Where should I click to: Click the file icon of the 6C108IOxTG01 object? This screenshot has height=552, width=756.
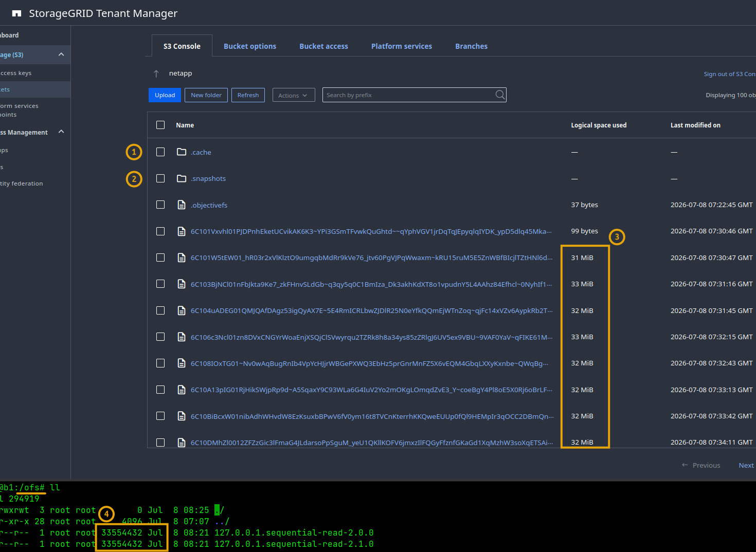[182, 363]
